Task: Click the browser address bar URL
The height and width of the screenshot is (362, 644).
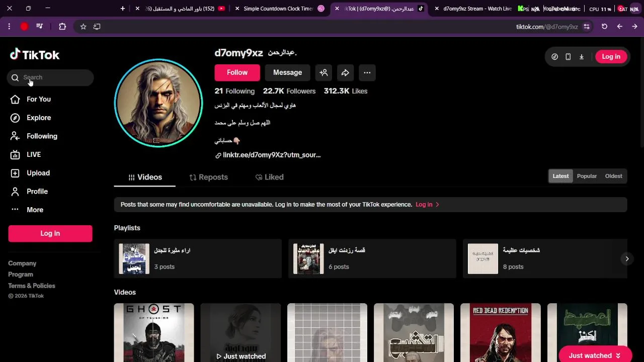Action: (x=547, y=27)
